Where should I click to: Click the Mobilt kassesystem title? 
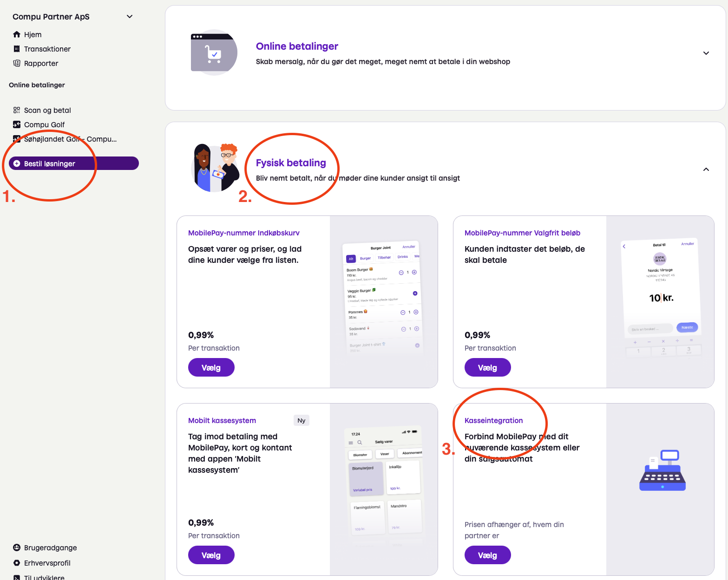tap(222, 421)
